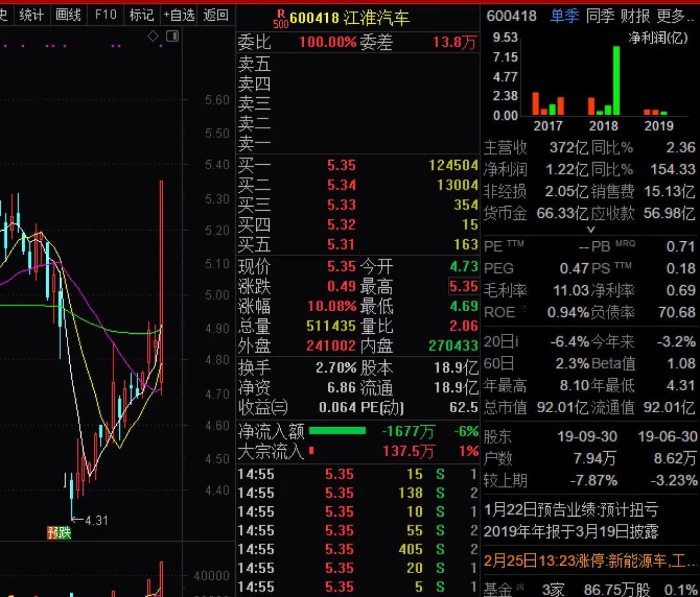Click the 405 volume trade row
Viewport: 700px width, 597px height.
357,549
